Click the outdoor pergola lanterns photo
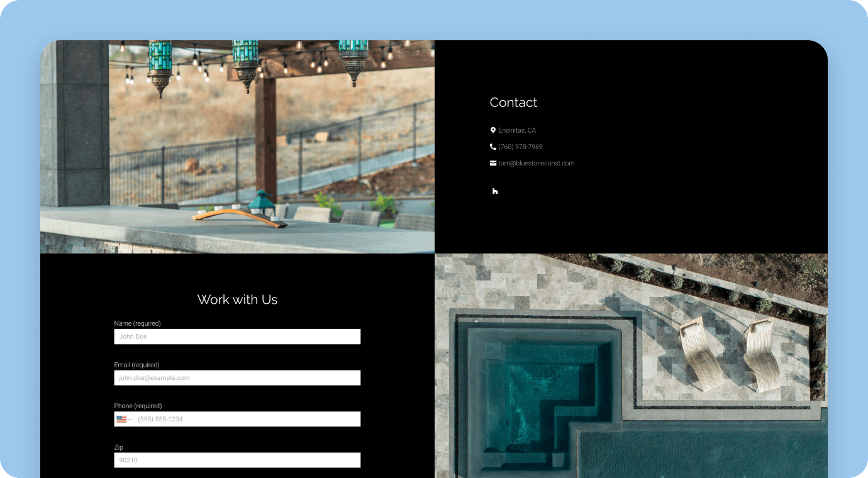This screenshot has height=478, width=868. coord(237,147)
